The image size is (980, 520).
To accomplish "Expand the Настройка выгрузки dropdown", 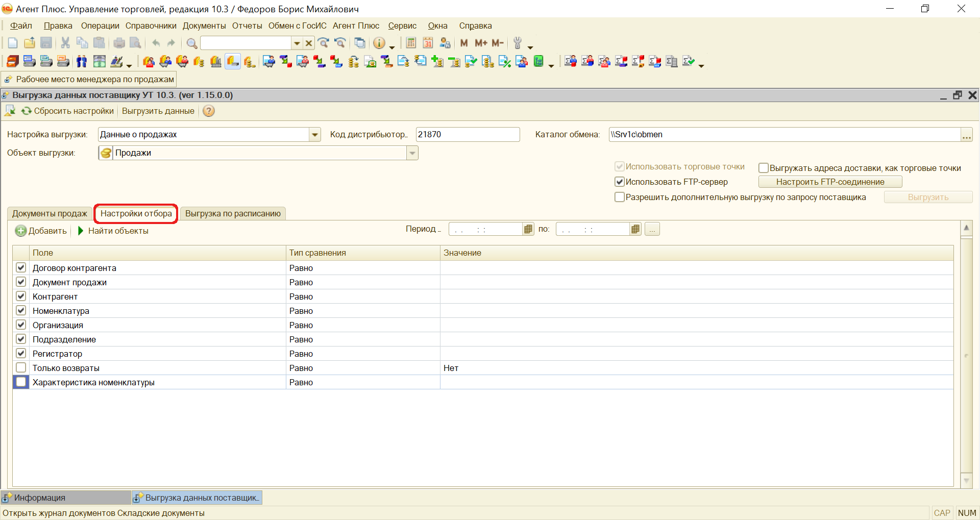I will click(x=315, y=135).
